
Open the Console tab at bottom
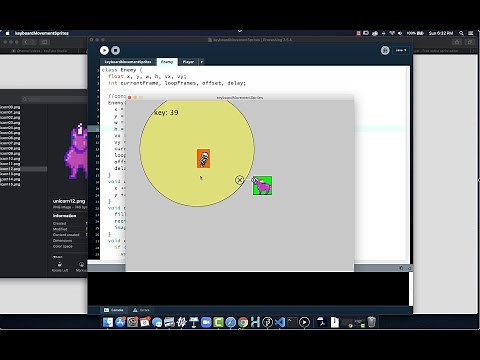pyautogui.click(x=113, y=310)
